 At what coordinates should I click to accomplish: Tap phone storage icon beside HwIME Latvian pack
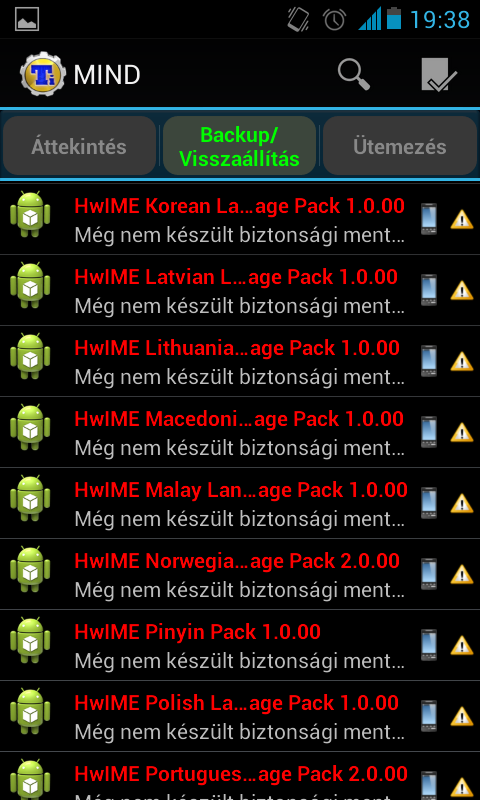429,290
